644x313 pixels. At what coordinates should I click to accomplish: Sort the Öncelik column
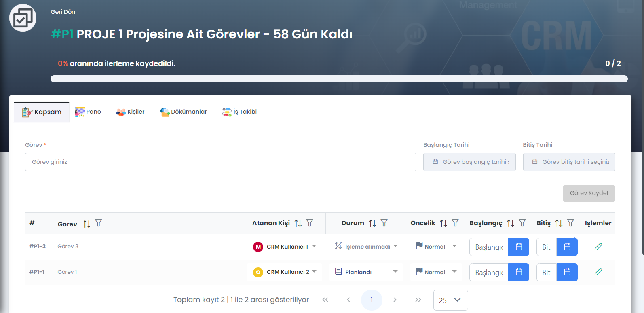443,223
